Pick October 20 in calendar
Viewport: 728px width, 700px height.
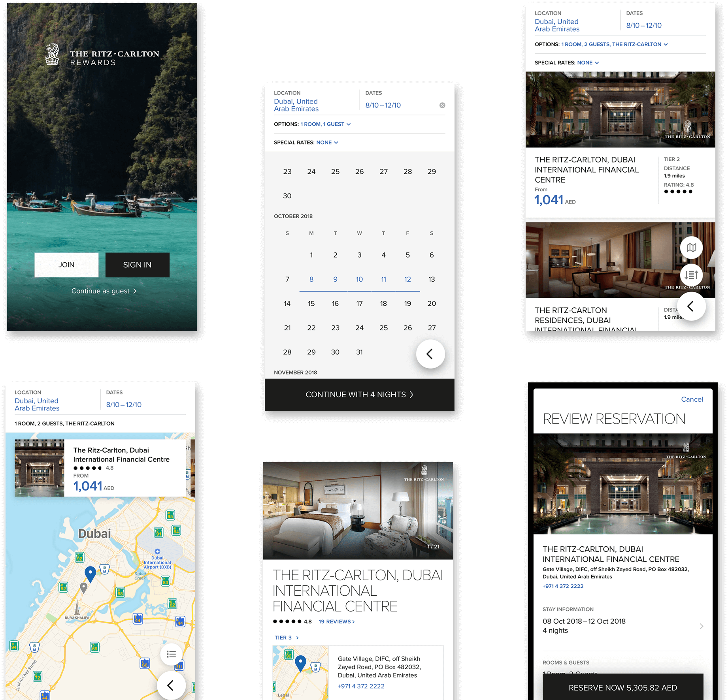point(432,303)
